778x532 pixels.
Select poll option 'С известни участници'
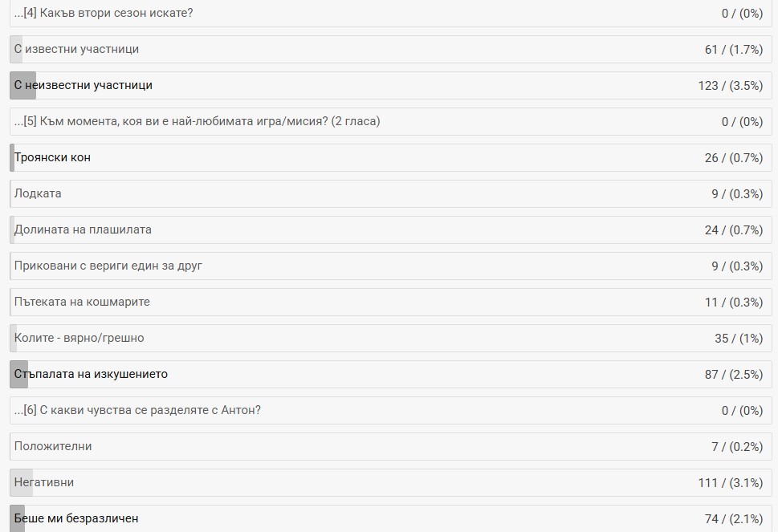point(77,50)
